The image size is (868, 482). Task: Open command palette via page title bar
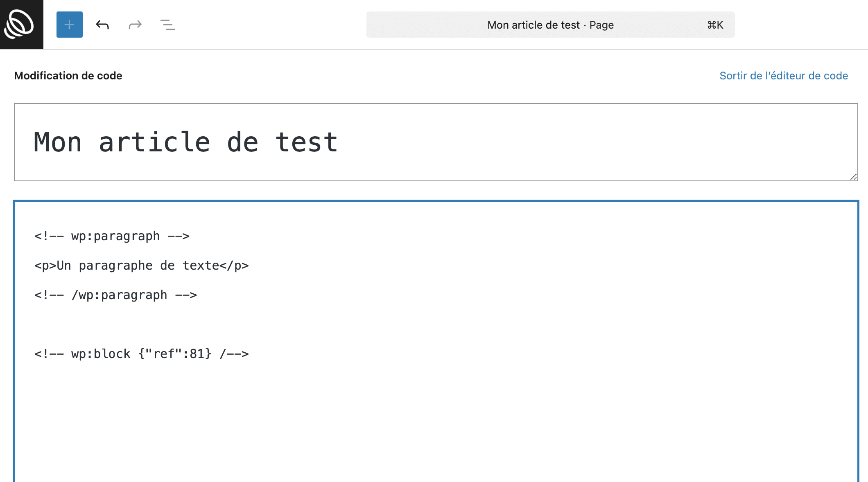(x=550, y=25)
